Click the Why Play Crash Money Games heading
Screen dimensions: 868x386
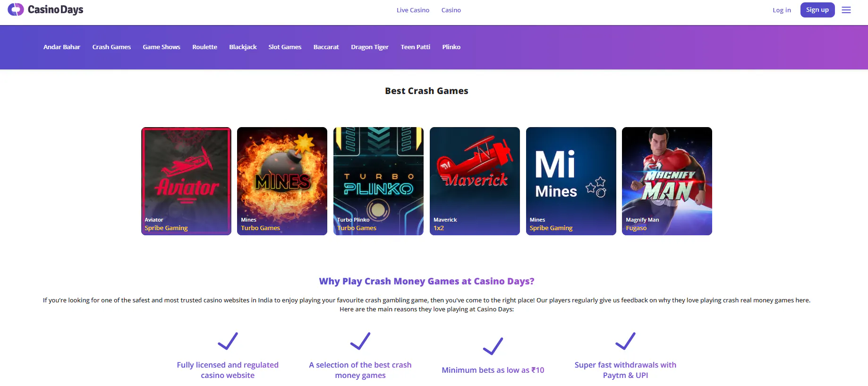coord(426,281)
